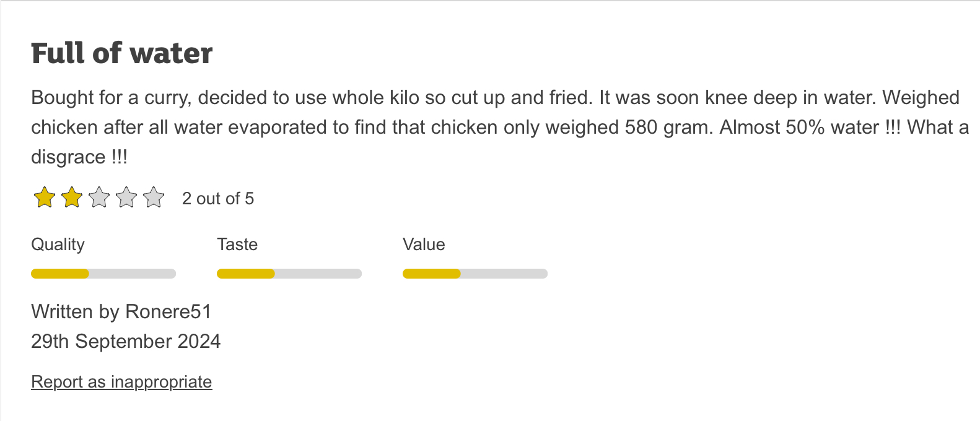
Task: Click the Quality rating bar
Action: [x=103, y=274]
